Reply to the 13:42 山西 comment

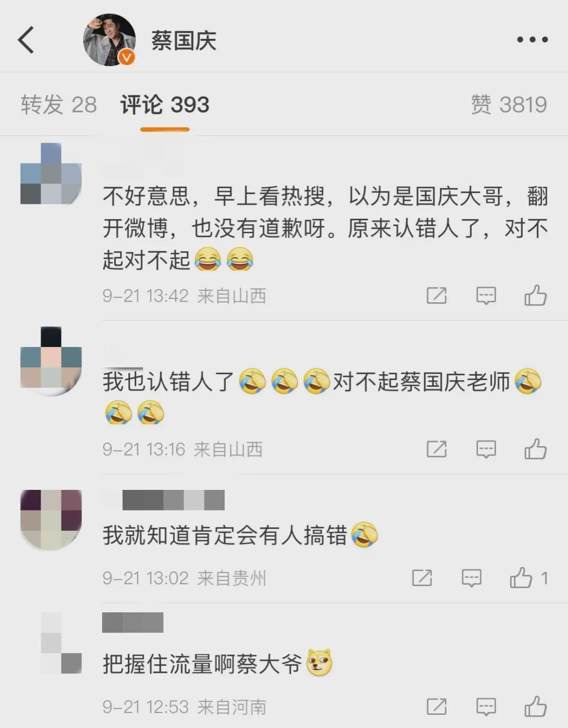click(x=486, y=296)
